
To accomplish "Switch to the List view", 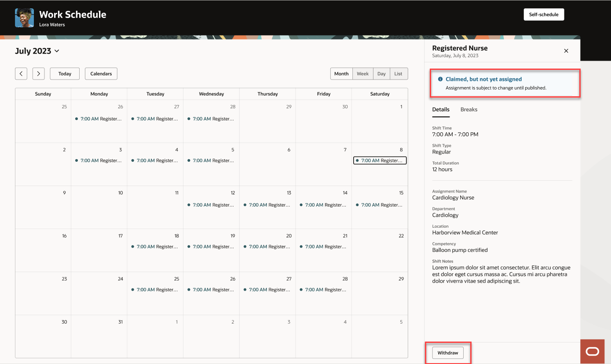I will (x=399, y=73).
